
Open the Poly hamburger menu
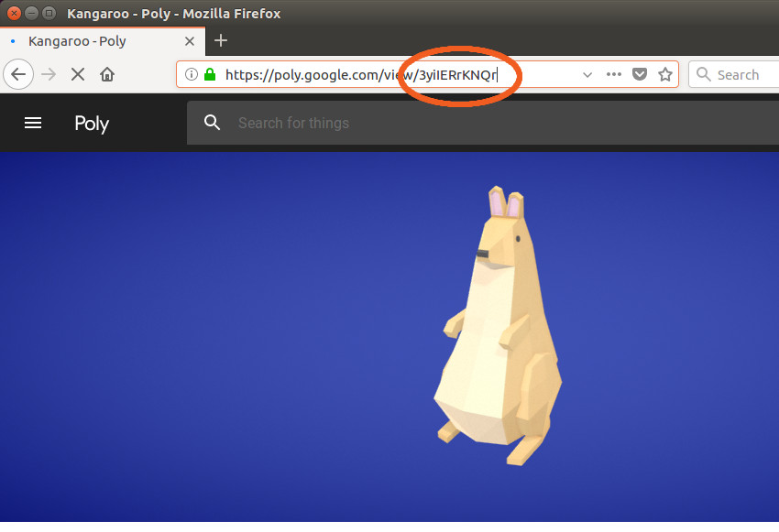point(33,123)
